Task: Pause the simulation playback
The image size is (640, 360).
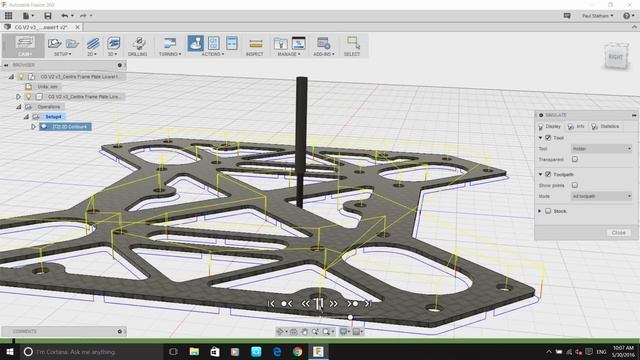Action: [x=319, y=304]
